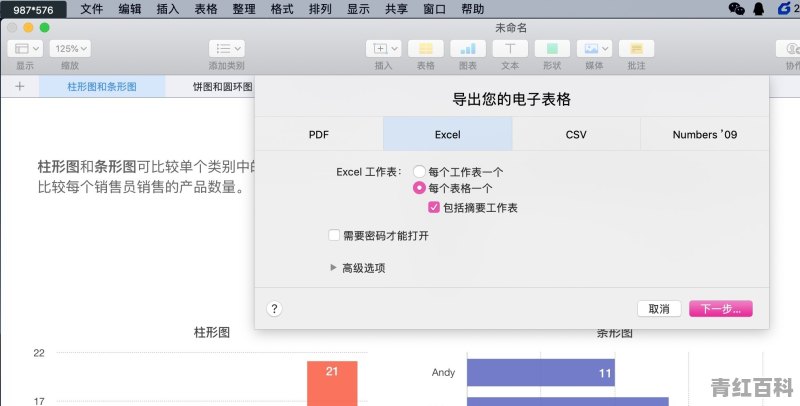Click the 取消 cancel button
Screen dimensions: 800x406
659,309
